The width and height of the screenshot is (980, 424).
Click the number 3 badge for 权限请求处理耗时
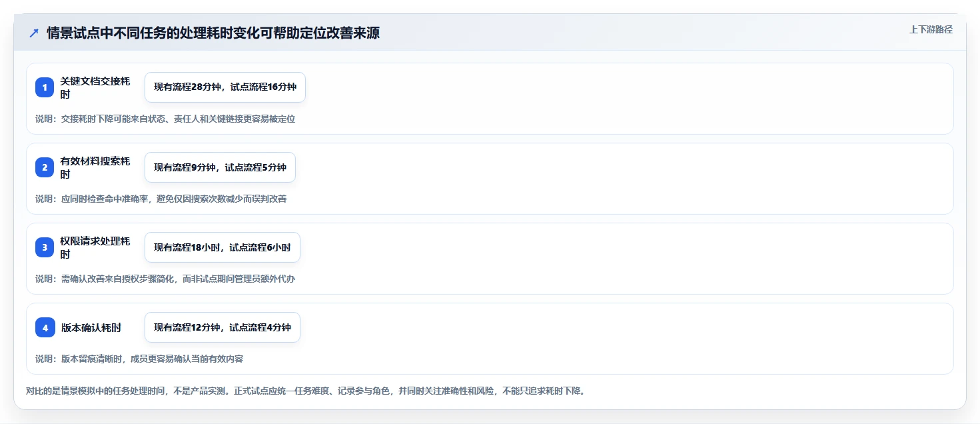point(45,247)
